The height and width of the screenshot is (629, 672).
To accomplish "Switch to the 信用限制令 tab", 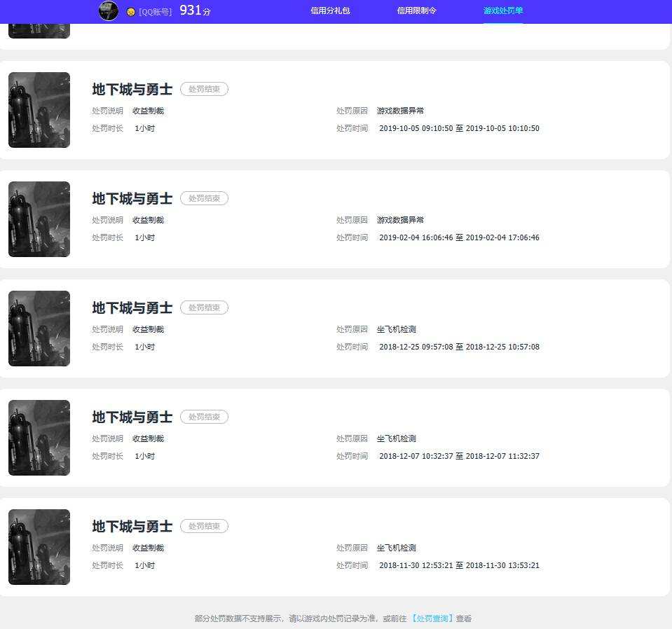I will click(416, 11).
